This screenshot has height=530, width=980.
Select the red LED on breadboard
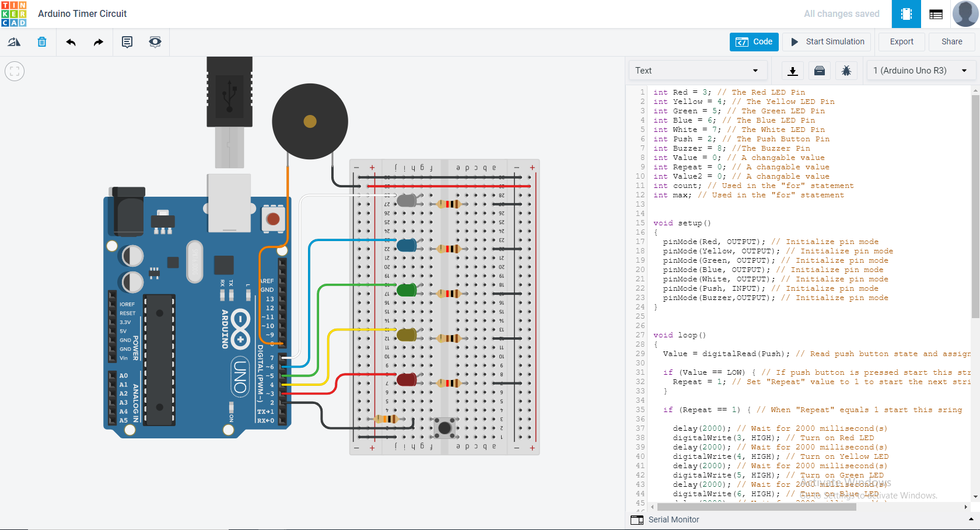pyautogui.click(x=407, y=380)
